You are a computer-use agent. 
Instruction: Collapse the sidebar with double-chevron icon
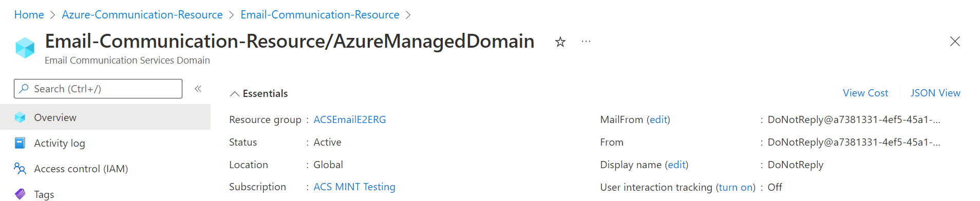click(198, 89)
